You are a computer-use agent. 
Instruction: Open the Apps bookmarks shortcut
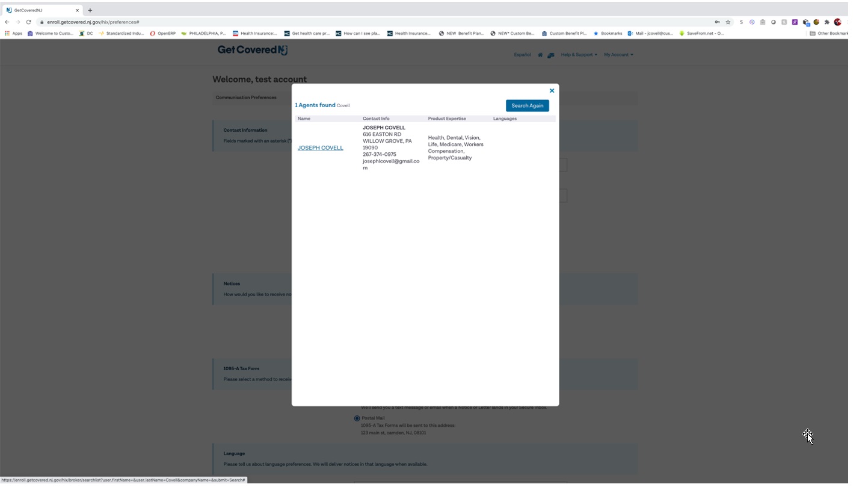tap(13, 34)
